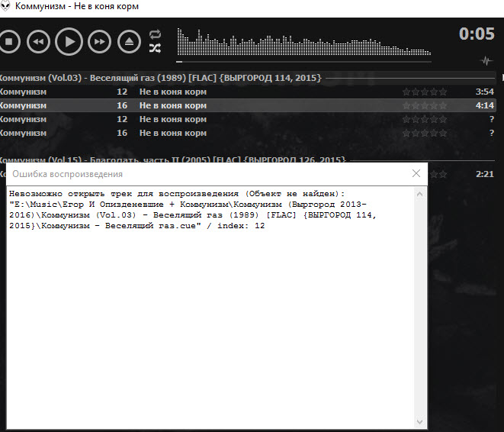The height and width of the screenshot is (432, 504).
Task: Open files with the eject button
Action: [129, 42]
